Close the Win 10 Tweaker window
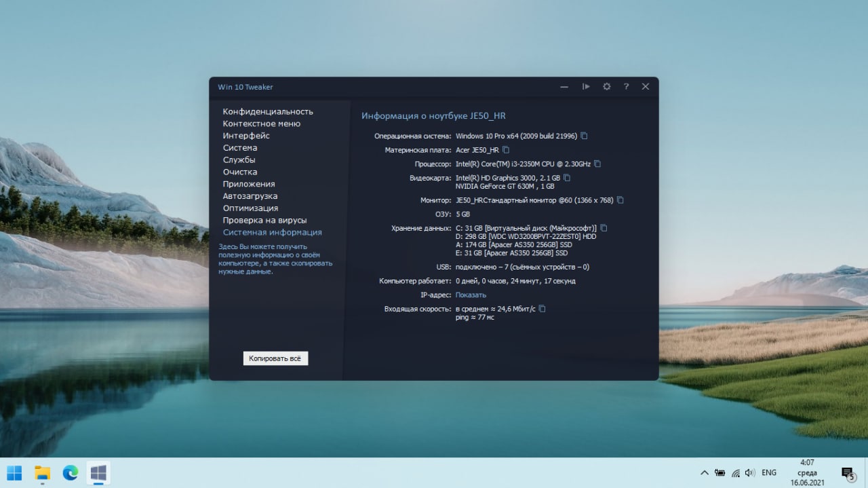Image resolution: width=868 pixels, height=488 pixels. tap(646, 87)
